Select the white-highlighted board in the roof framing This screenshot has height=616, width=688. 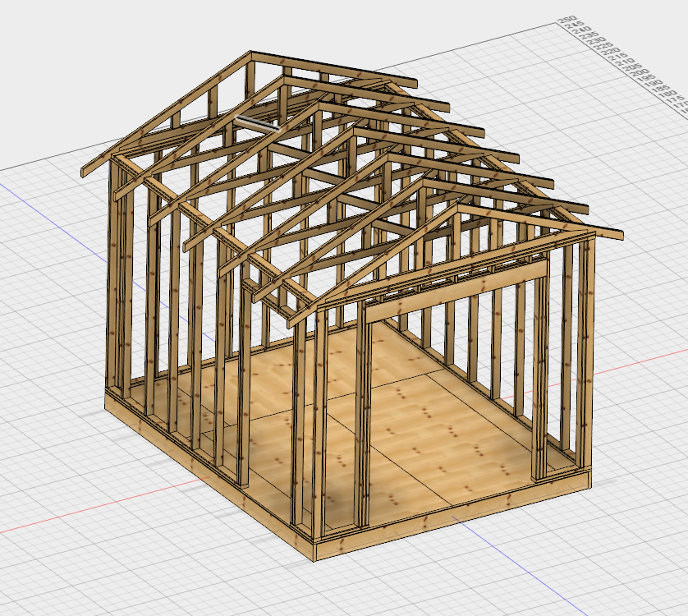[x=258, y=123]
